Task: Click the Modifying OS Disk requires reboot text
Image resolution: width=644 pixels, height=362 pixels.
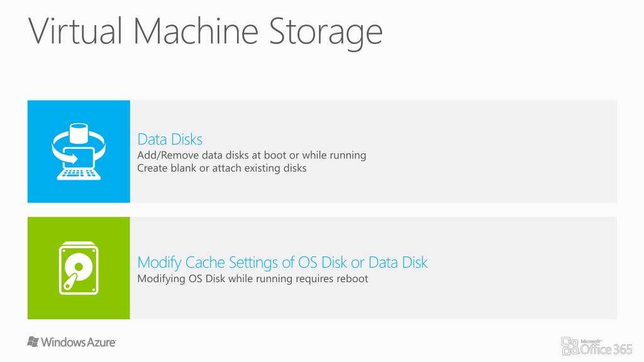Action: point(253,278)
